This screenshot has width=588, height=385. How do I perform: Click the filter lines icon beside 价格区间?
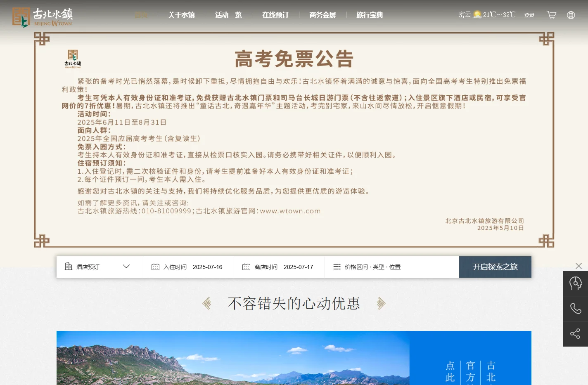(337, 267)
